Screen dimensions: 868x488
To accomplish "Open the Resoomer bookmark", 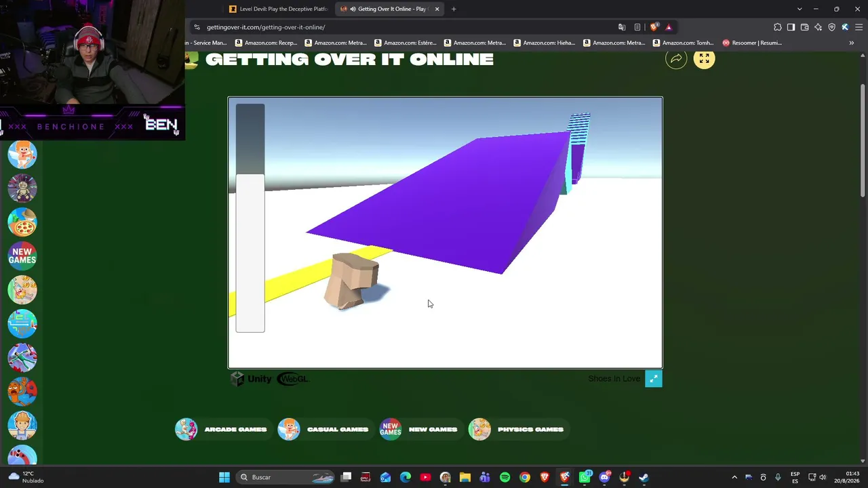I will [752, 43].
